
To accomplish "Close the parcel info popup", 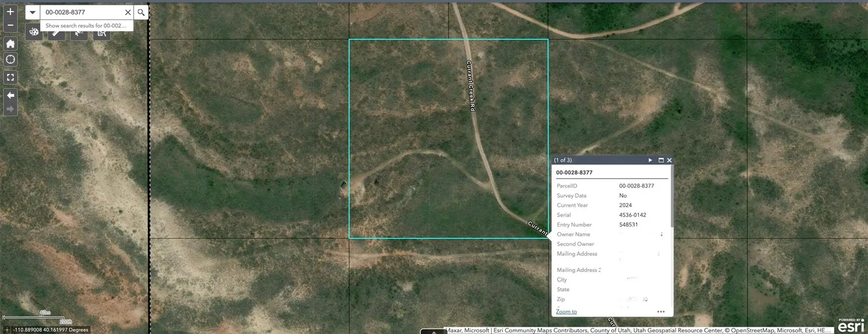I will tap(670, 160).
